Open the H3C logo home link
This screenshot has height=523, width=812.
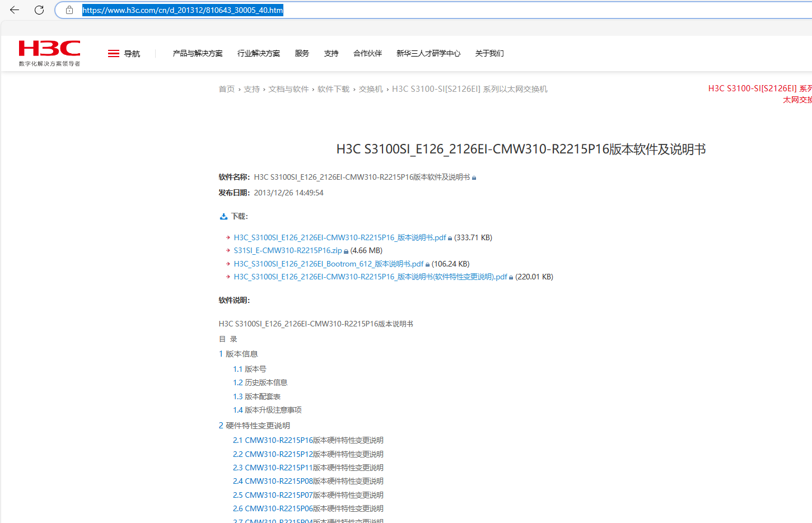click(49, 53)
